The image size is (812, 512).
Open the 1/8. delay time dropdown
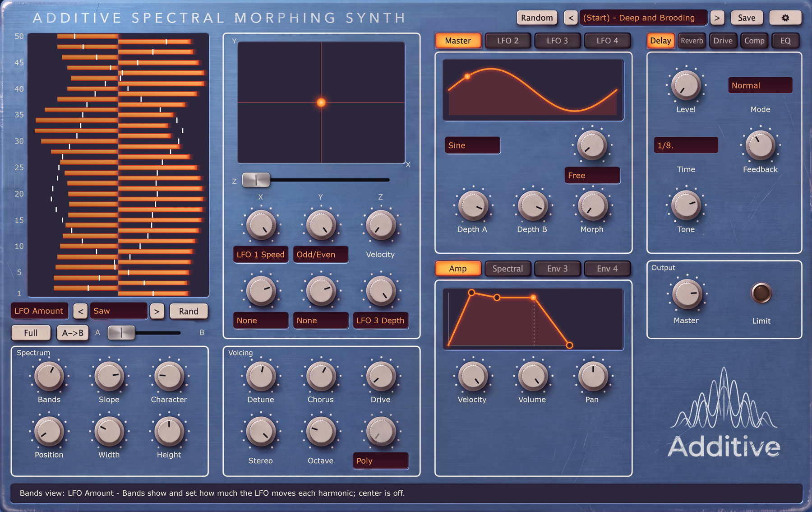click(686, 145)
